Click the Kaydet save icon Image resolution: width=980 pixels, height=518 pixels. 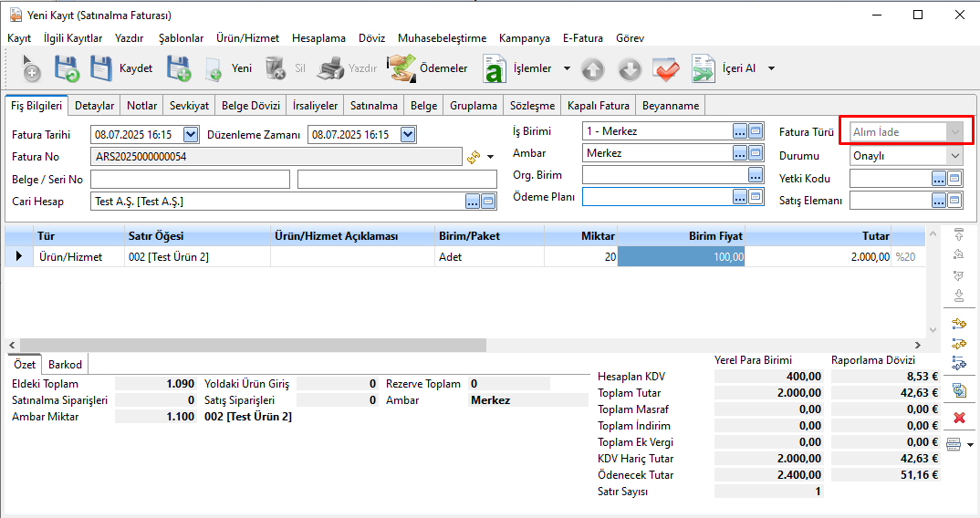100,68
